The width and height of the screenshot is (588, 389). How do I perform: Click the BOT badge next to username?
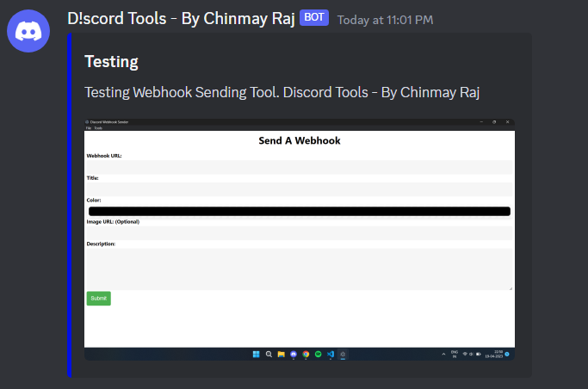[314, 17]
